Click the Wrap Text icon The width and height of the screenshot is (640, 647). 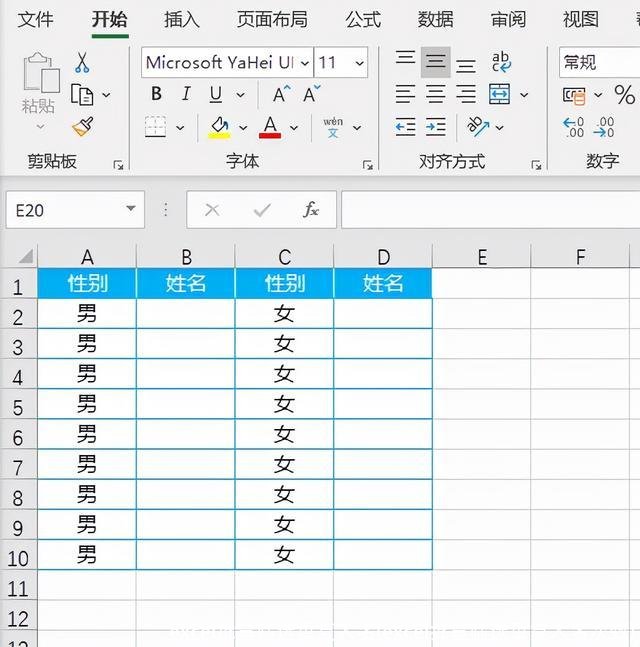[501, 62]
